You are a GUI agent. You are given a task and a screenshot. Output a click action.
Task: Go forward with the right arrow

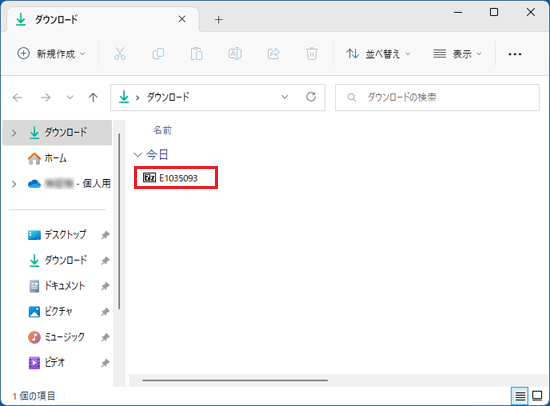46,97
